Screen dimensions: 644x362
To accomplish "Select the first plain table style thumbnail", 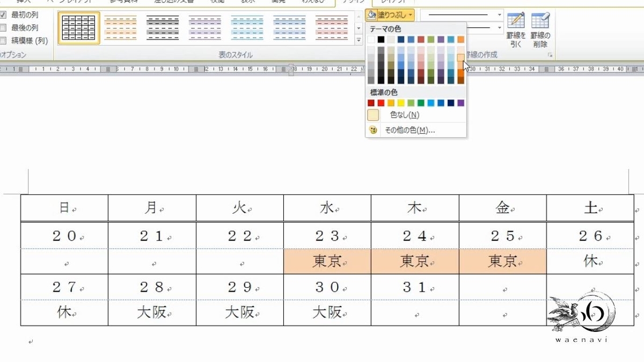I will pyautogui.click(x=78, y=27).
